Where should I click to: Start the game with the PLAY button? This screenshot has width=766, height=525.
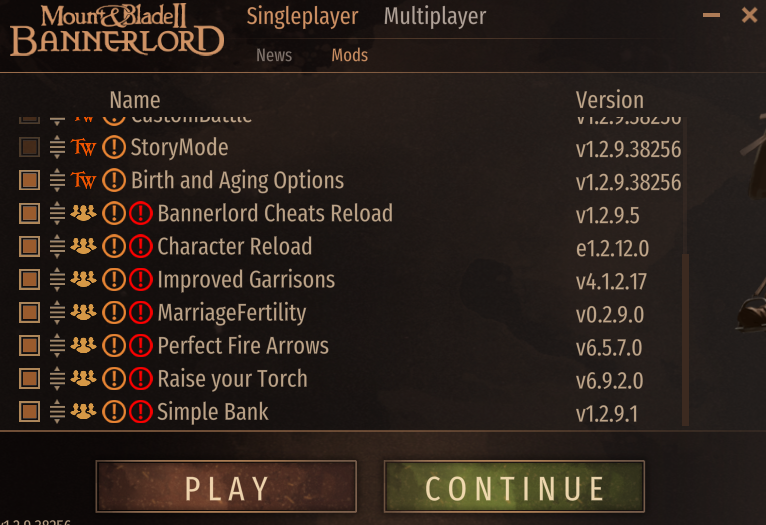click(226, 486)
